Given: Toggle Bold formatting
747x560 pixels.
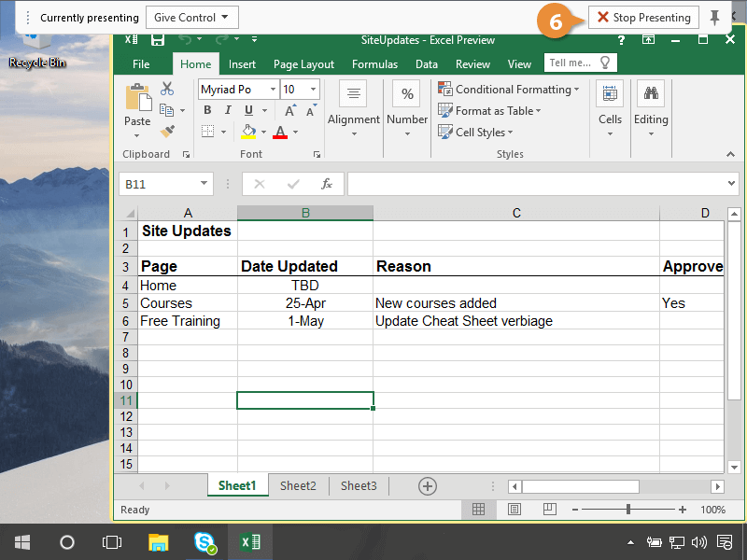Looking at the screenshot, I should pyautogui.click(x=207, y=111).
